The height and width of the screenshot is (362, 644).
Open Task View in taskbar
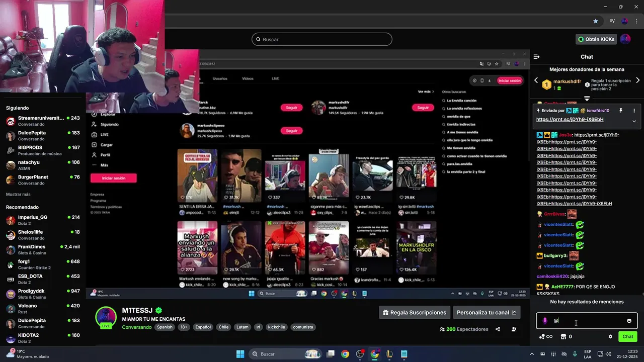coord(331,354)
